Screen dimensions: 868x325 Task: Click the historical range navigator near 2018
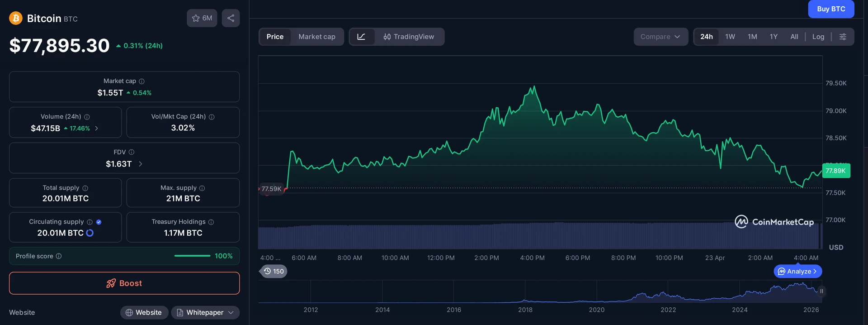coord(525,292)
